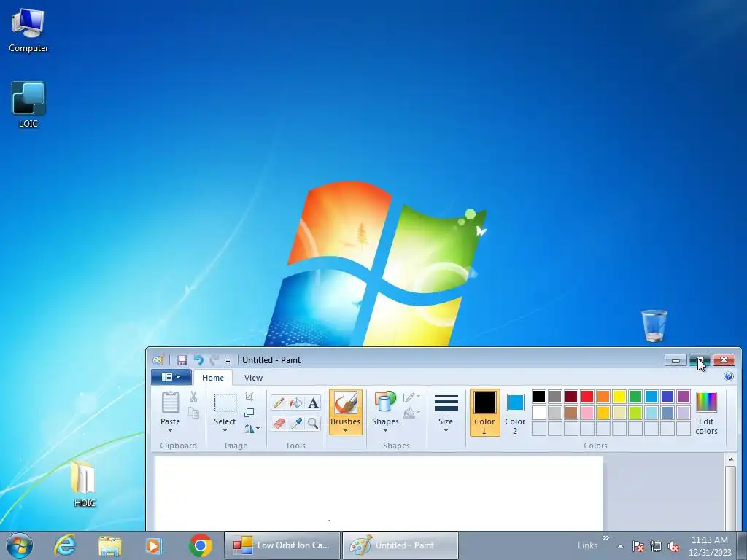
Task: Click the Paint vertical scrollbar up arrow
Action: click(731, 459)
